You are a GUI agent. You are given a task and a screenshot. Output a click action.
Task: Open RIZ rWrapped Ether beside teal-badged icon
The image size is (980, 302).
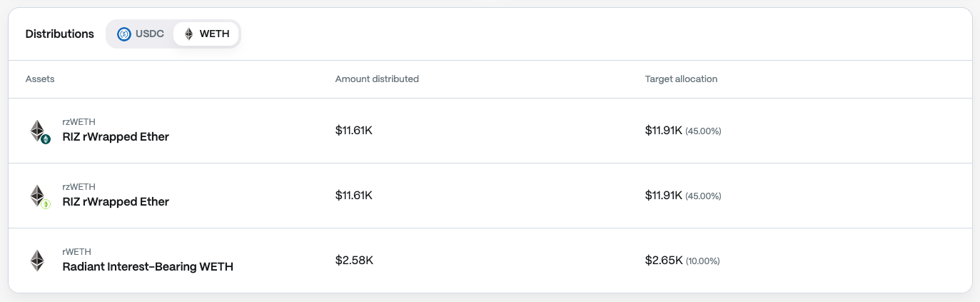coord(116,136)
